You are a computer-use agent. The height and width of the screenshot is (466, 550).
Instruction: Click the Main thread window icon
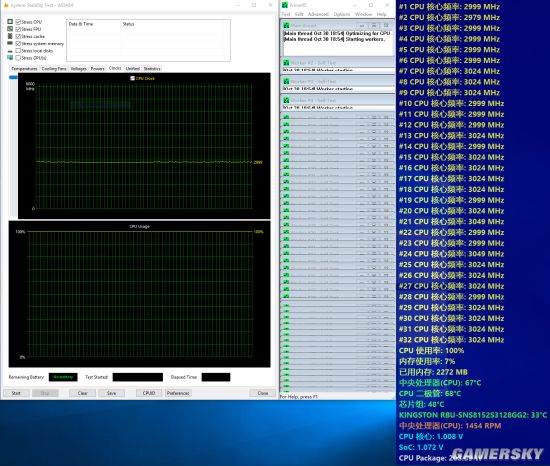286,26
